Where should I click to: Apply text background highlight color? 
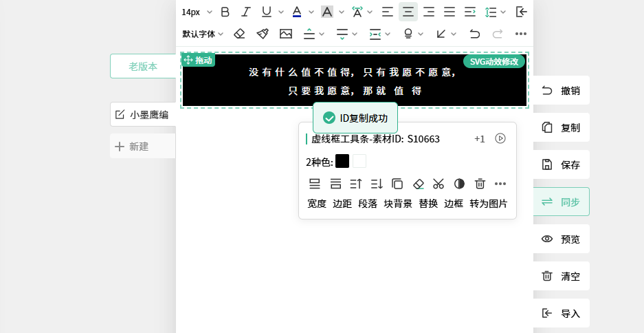(327, 12)
